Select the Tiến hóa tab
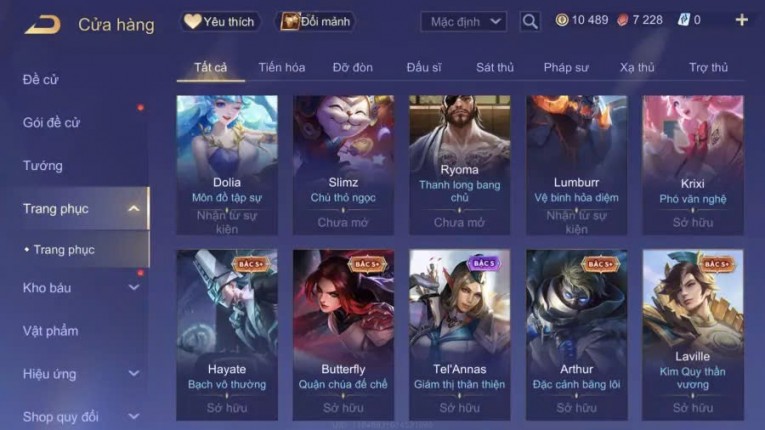765x430 pixels. pos(282,67)
